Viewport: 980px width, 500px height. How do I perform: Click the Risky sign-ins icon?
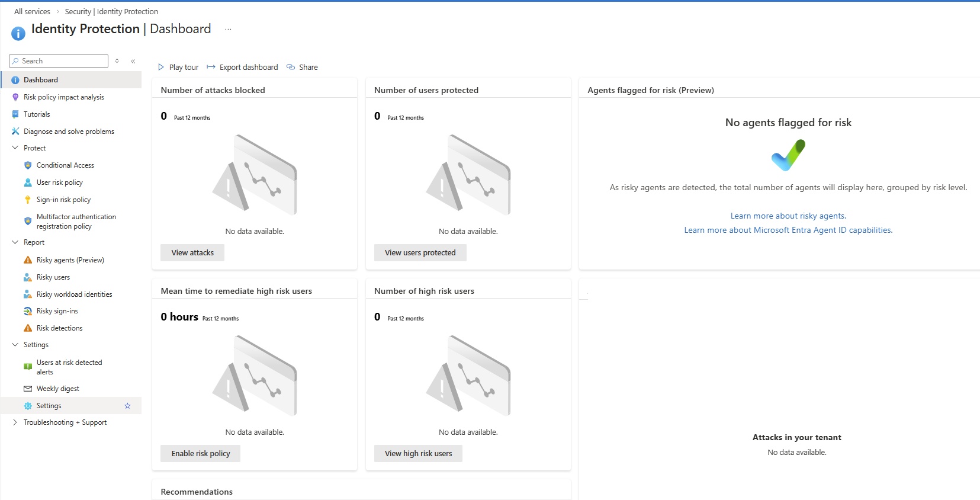(28, 311)
